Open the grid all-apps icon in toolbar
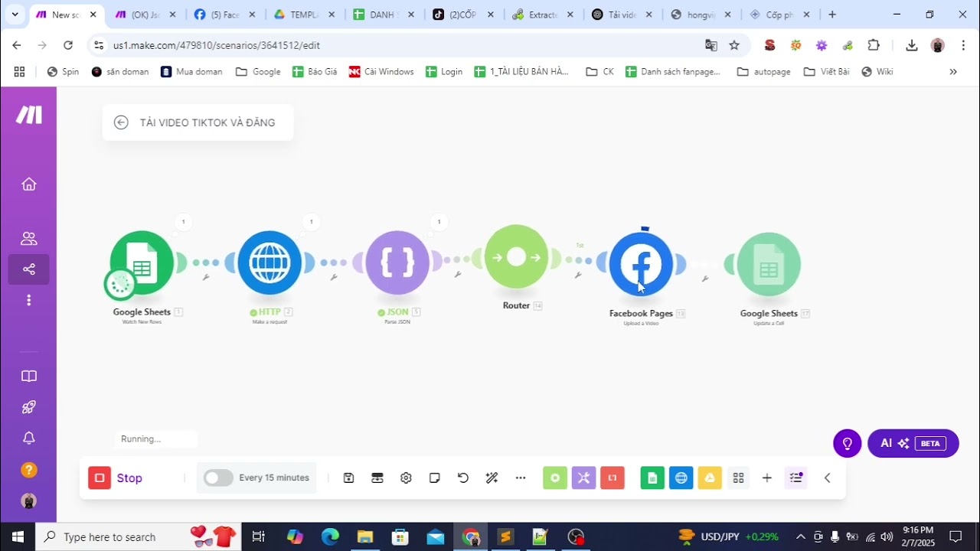This screenshot has width=980, height=551. 739,478
